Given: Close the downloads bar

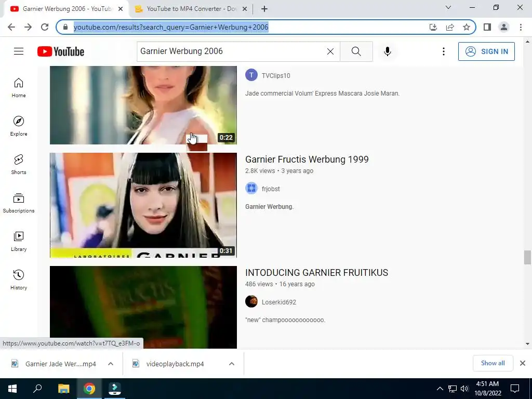Looking at the screenshot, I should pyautogui.click(x=523, y=363).
